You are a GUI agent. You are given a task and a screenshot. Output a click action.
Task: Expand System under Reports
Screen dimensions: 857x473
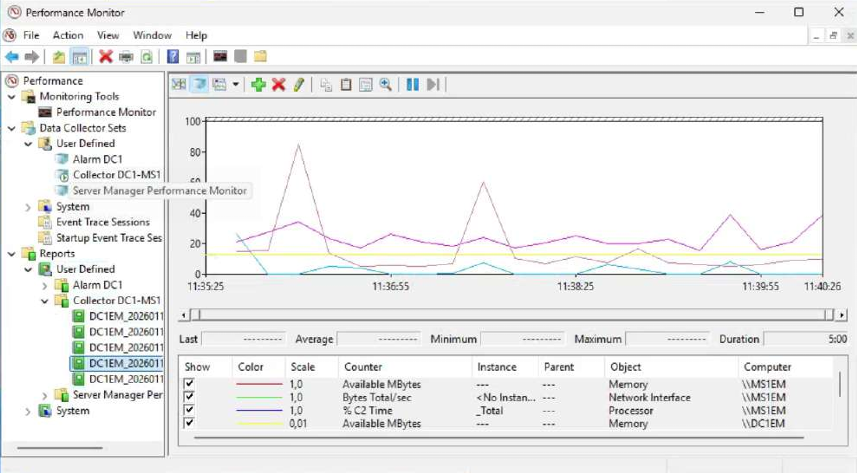tap(28, 411)
